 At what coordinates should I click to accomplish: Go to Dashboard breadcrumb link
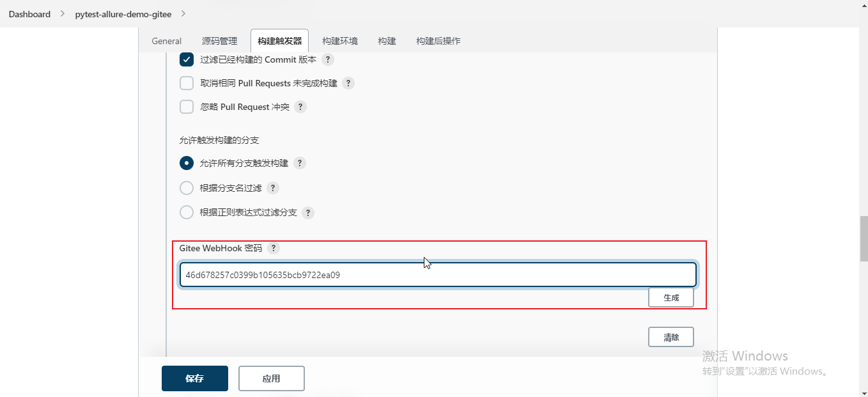pos(29,14)
